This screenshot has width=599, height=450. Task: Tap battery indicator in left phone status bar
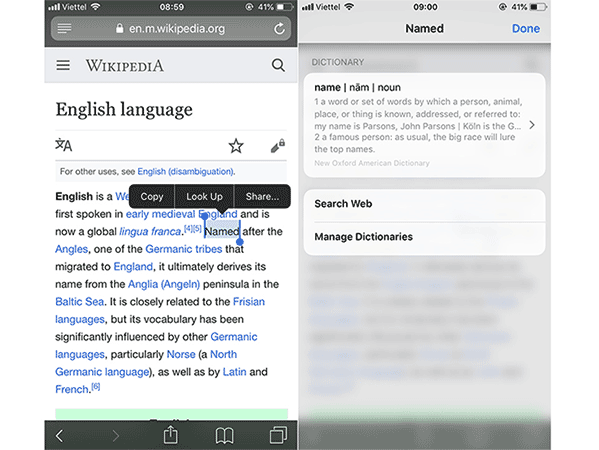285,7
